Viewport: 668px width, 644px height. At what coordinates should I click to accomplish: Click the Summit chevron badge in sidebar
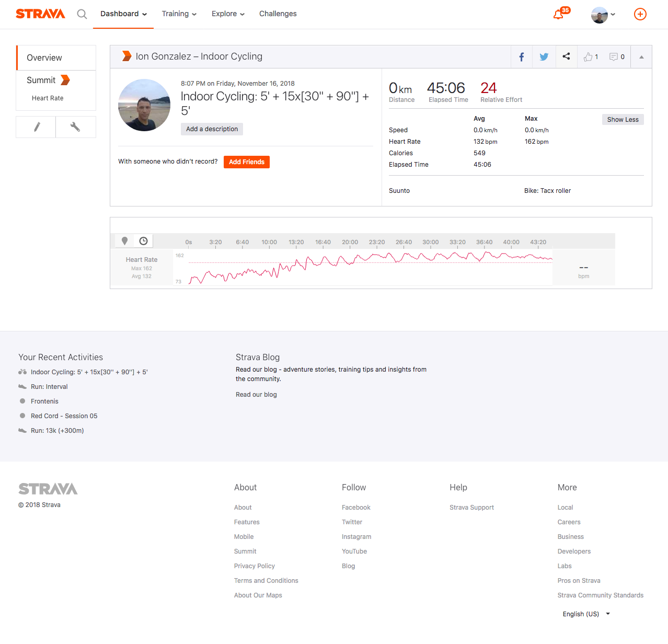coord(65,80)
